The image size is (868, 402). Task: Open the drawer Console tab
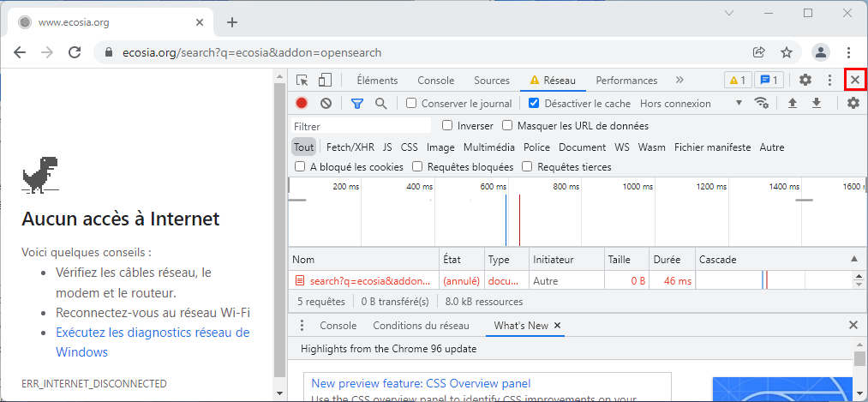338,326
